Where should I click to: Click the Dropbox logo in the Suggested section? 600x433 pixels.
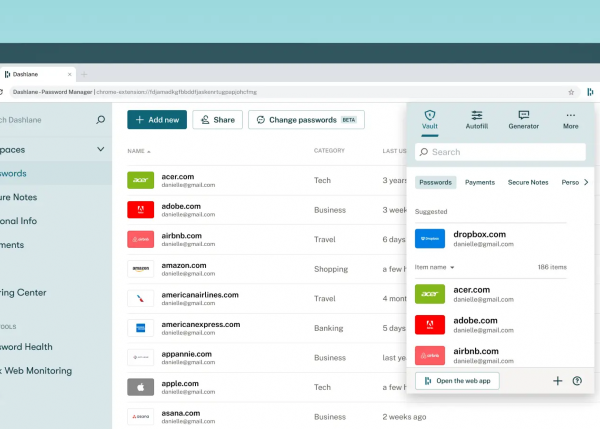(430, 239)
